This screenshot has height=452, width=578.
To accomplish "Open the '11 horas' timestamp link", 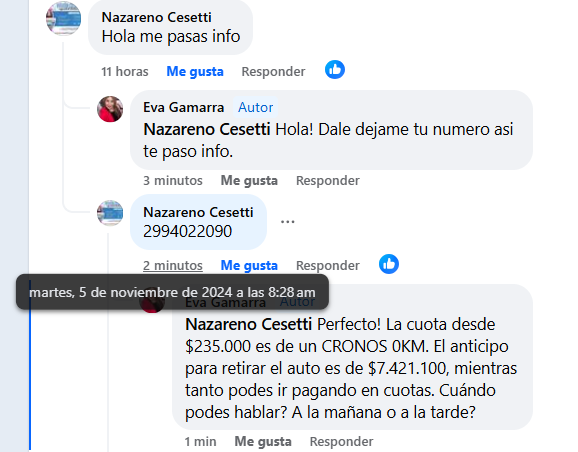I will [125, 71].
